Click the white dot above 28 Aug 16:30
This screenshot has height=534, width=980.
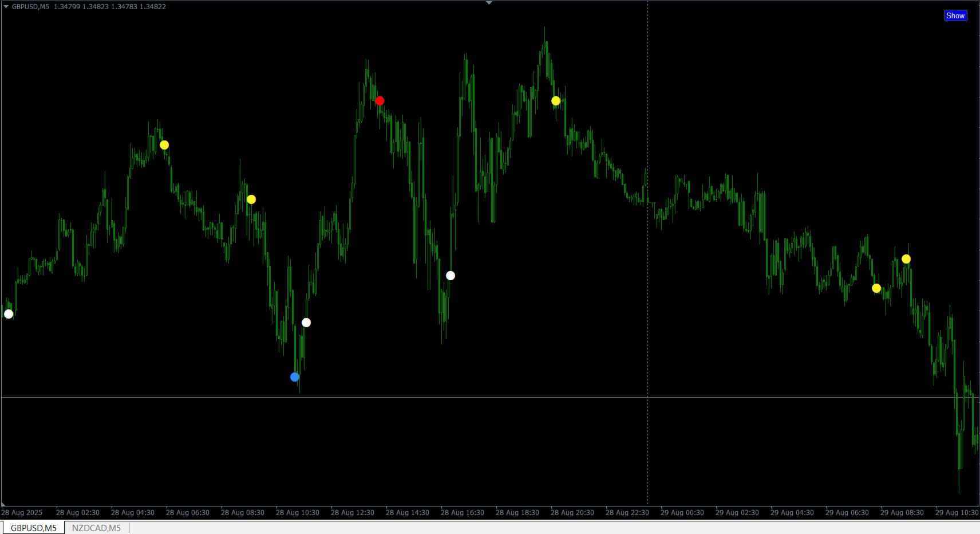[451, 276]
